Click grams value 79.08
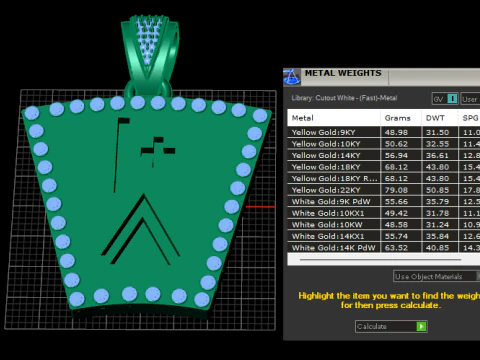The height and width of the screenshot is (360, 480). pyautogui.click(x=396, y=190)
